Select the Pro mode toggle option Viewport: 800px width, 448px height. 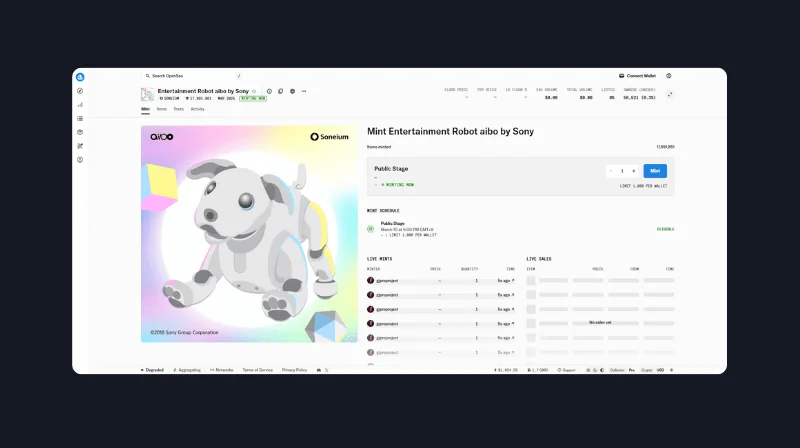[x=632, y=370]
